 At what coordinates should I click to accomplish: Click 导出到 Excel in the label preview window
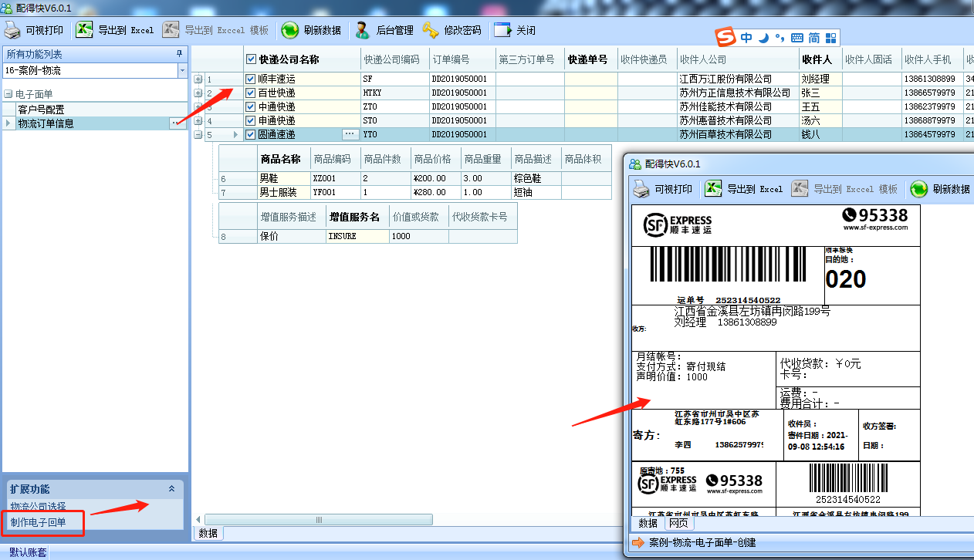coord(744,189)
